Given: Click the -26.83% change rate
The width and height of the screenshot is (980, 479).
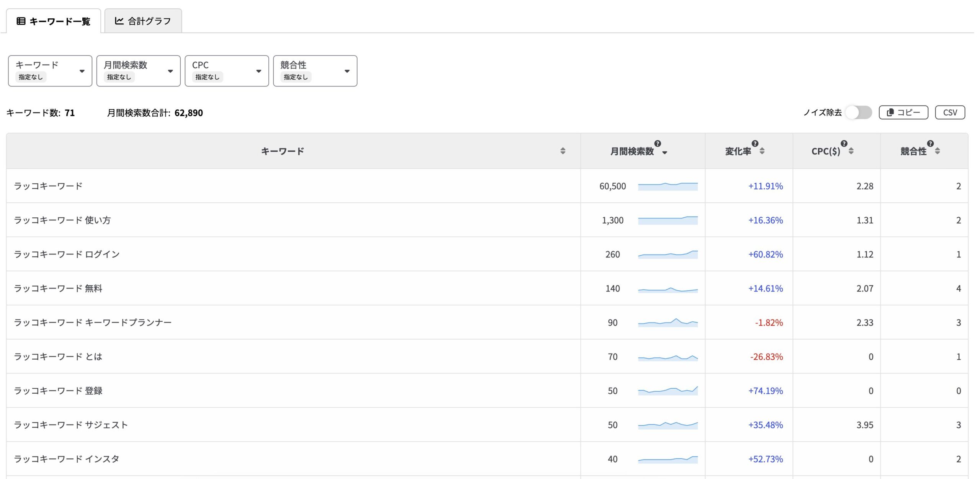Looking at the screenshot, I should point(767,357).
